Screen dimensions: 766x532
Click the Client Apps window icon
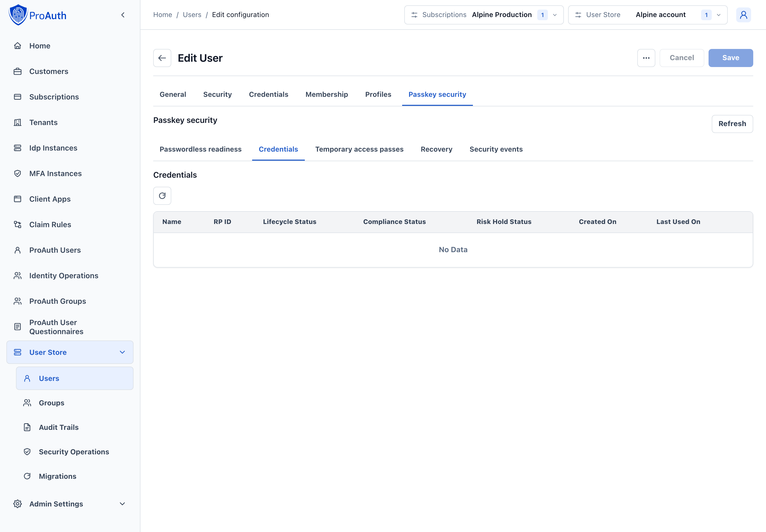point(18,199)
